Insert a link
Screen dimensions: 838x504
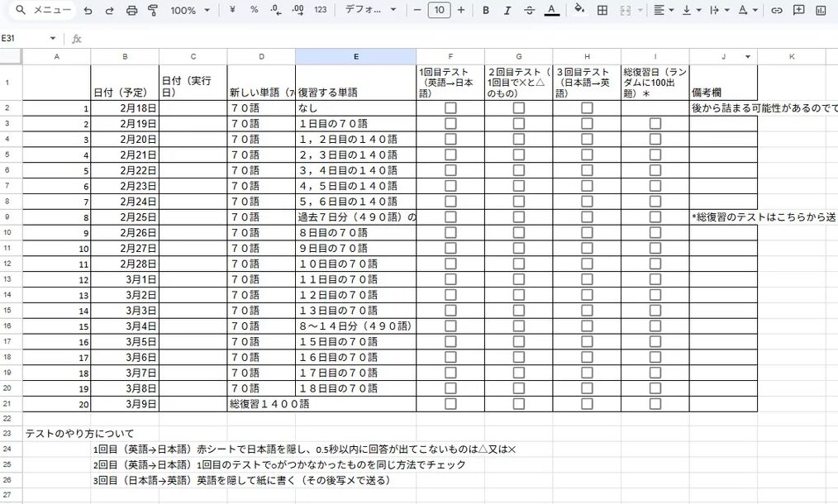(777, 10)
